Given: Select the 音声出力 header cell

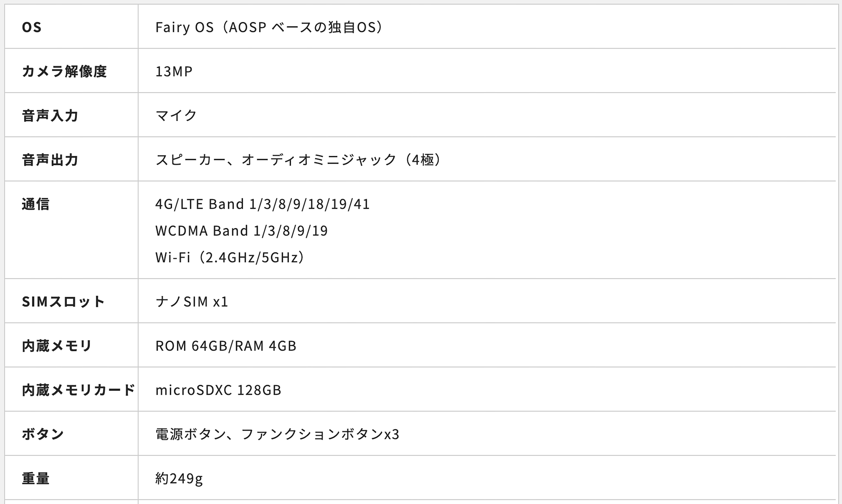Looking at the screenshot, I should click(x=50, y=160).
